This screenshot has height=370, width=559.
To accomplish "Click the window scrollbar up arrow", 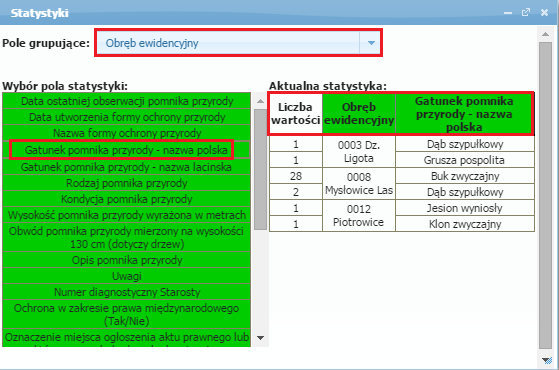I will click(545, 34).
